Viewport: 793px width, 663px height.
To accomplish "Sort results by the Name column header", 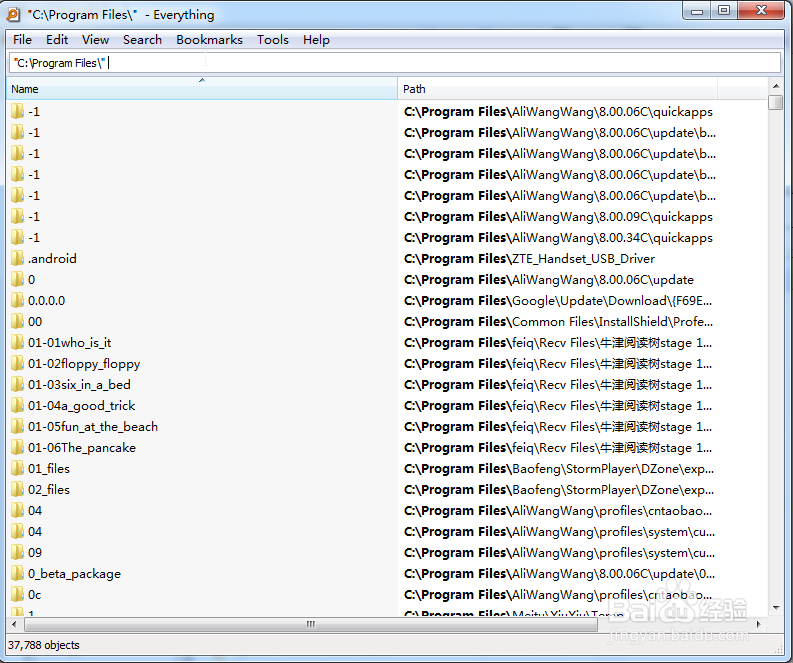I will tap(202, 89).
